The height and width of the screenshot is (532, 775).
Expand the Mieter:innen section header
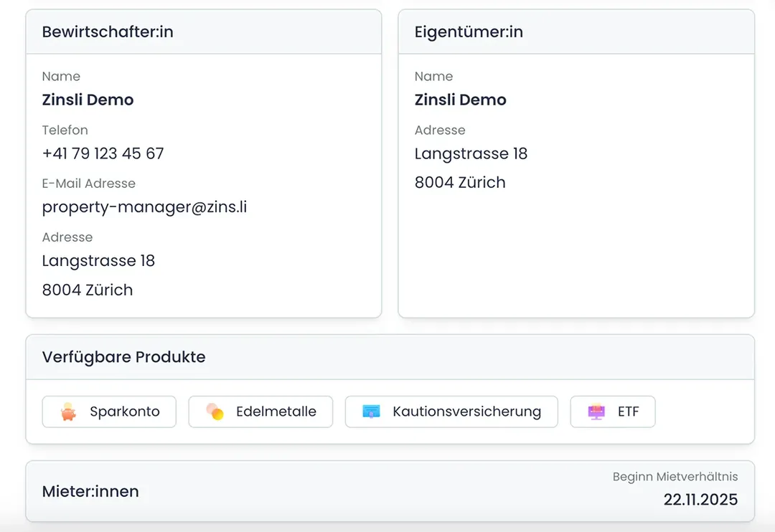(x=90, y=492)
